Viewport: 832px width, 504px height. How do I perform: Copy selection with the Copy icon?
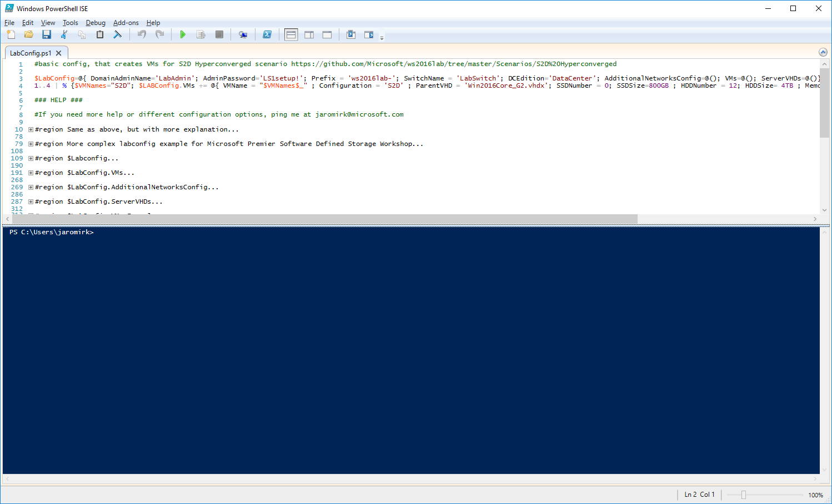[x=82, y=34]
